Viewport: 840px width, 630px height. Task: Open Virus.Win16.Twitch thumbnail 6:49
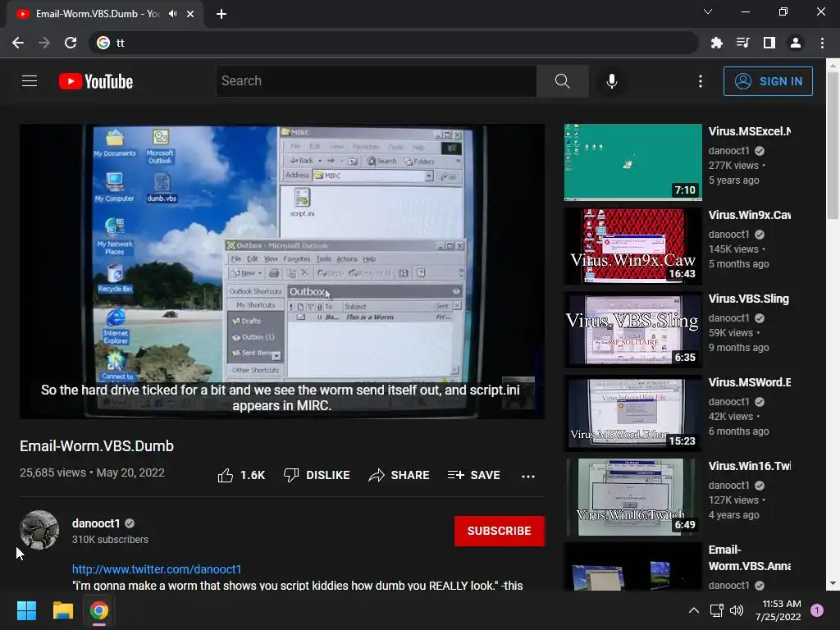pyautogui.click(x=632, y=496)
